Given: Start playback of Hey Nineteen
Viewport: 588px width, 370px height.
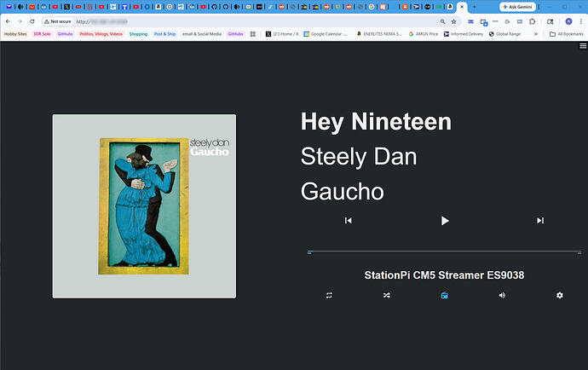Looking at the screenshot, I should coord(445,221).
